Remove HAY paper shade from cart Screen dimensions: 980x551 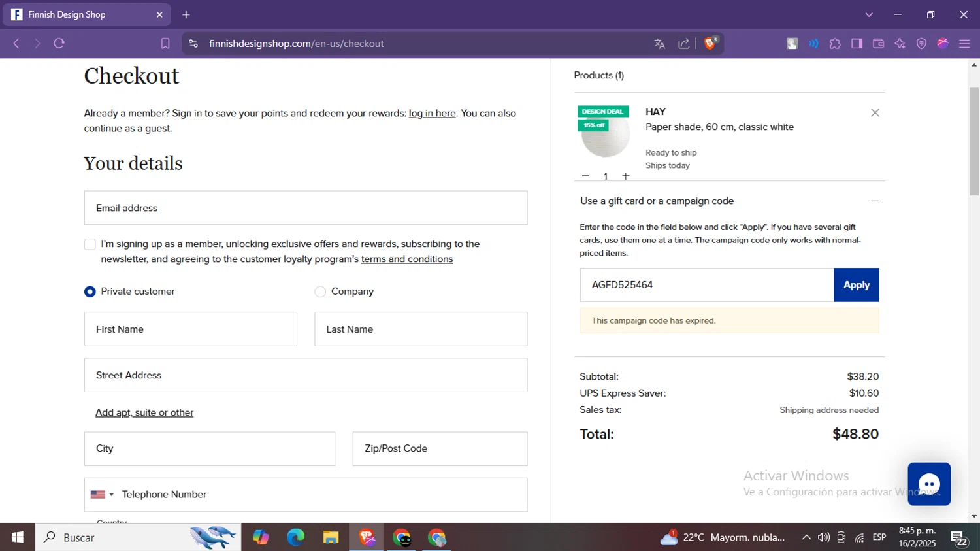(875, 113)
